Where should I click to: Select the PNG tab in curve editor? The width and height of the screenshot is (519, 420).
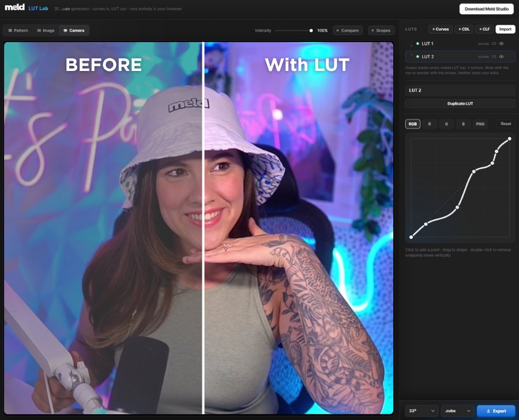click(480, 124)
